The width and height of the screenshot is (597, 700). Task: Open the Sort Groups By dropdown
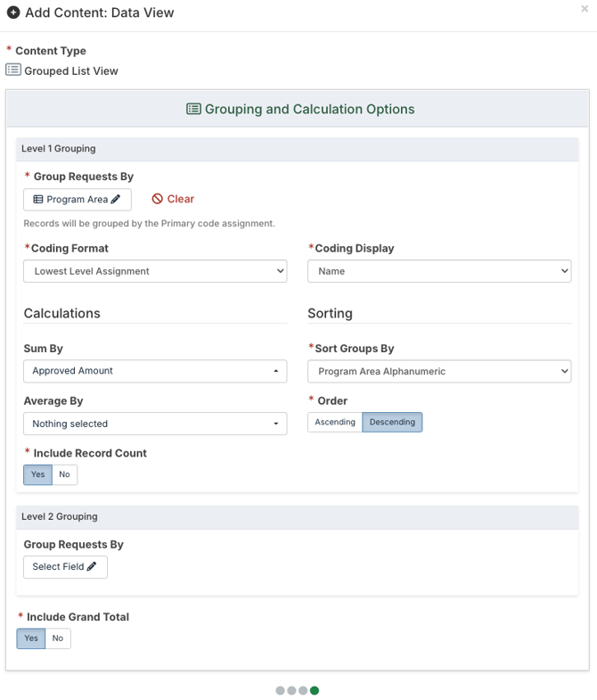pos(438,371)
